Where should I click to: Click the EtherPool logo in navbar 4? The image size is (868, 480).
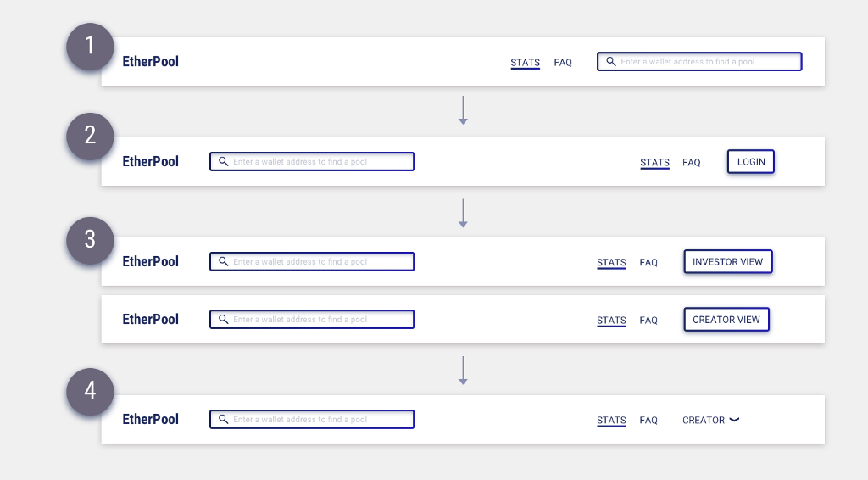pos(151,419)
